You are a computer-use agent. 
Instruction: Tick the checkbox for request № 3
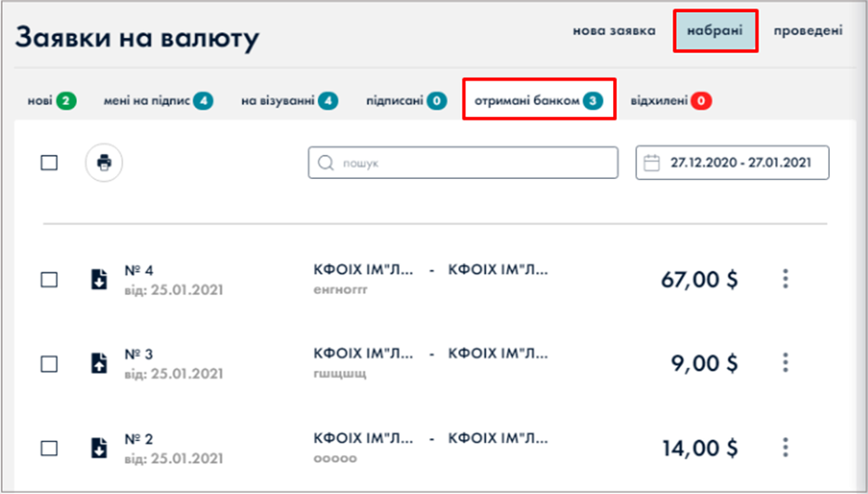click(49, 363)
